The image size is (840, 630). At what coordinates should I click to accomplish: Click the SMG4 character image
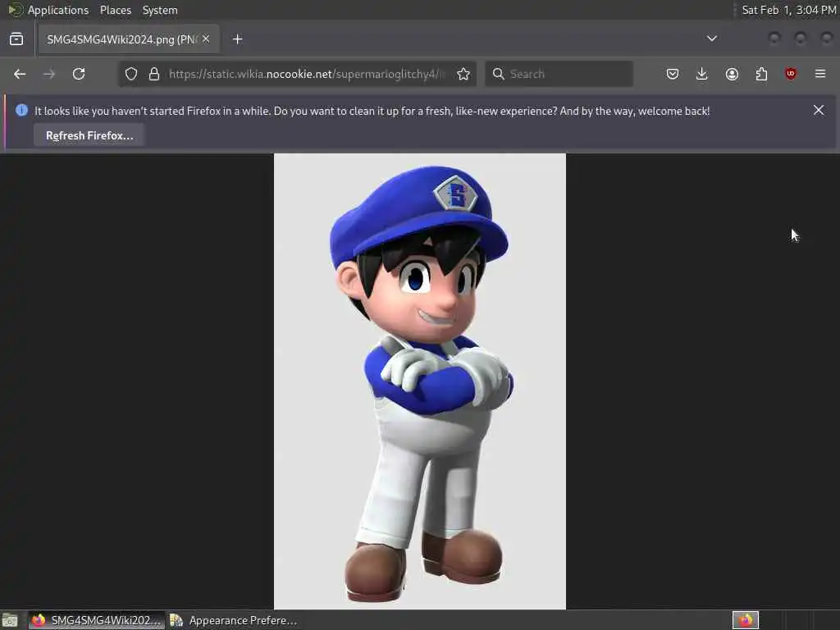coord(419,381)
